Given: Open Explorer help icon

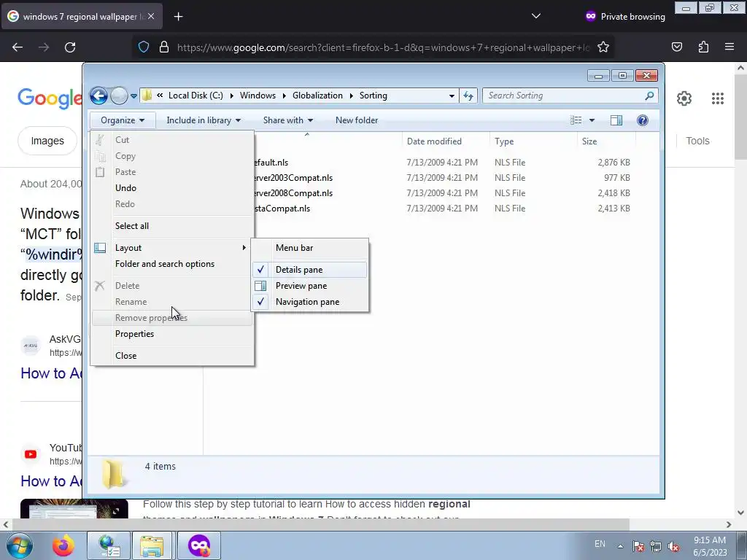Looking at the screenshot, I should coord(642,120).
